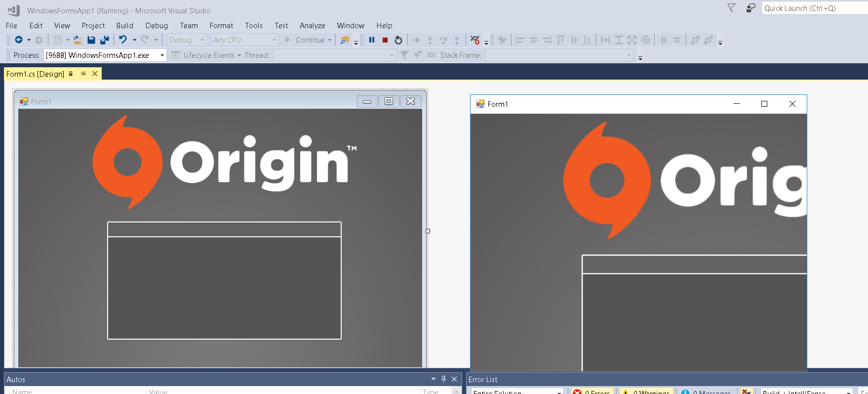Screen dimensions: 868x394
Task: Click the Quick Launch search field
Action: pos(815,8)
